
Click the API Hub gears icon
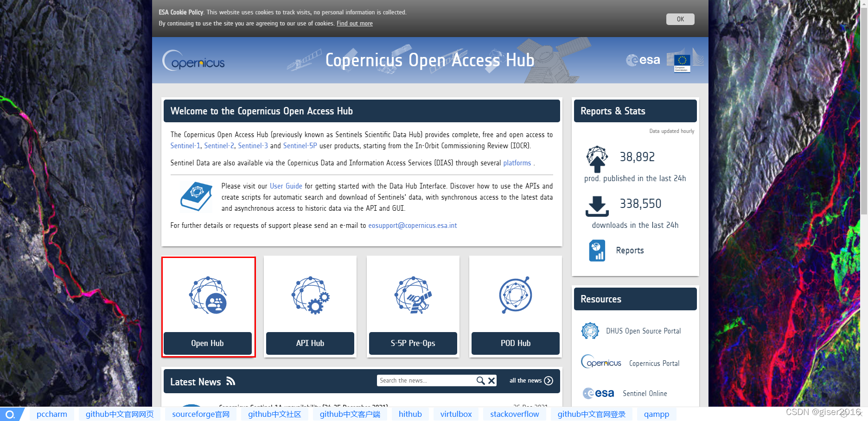tap(311, 295)
